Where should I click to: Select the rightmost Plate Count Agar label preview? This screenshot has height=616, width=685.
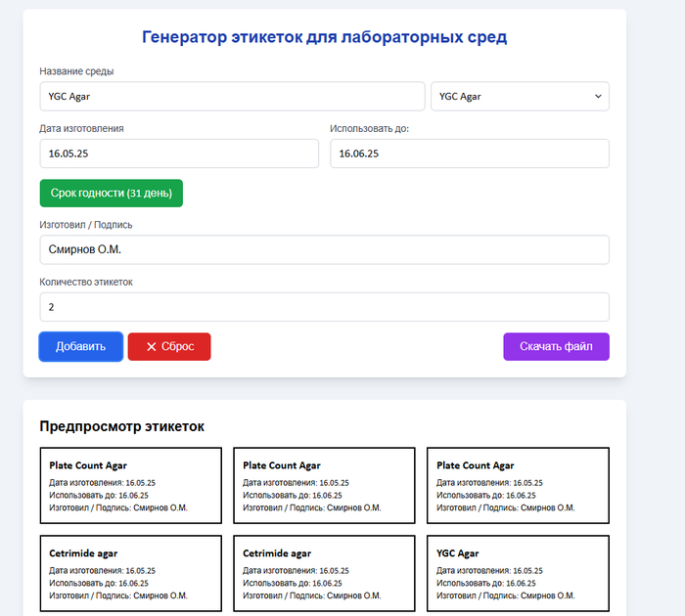click(518, 486)
